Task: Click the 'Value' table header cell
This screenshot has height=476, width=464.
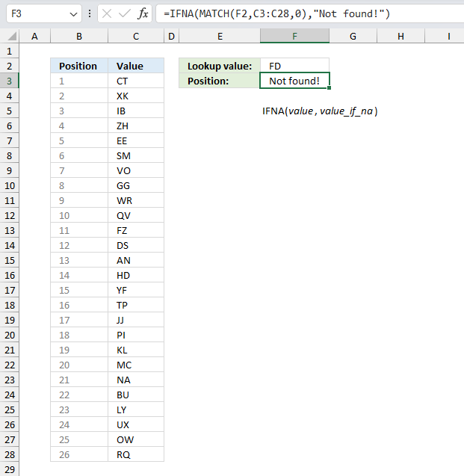Action: coord(136,66)
